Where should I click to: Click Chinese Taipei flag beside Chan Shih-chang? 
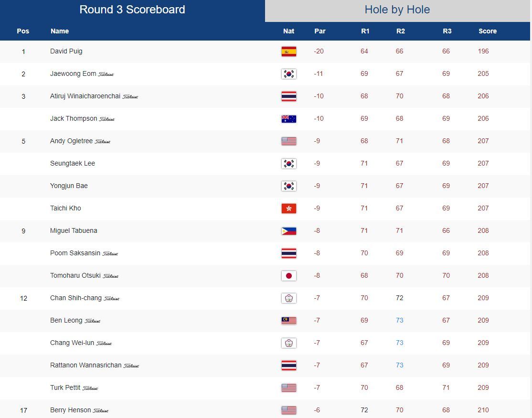[x=288, y=298]
